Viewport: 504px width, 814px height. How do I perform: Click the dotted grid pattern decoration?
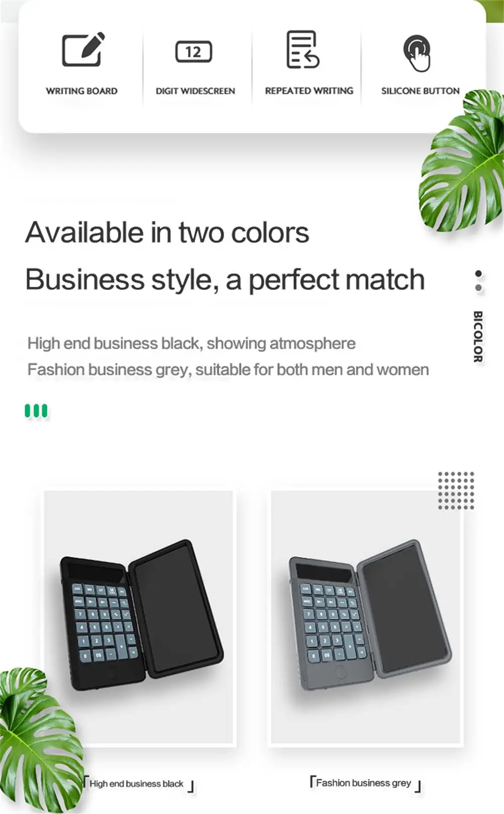(x=456, y=490)
